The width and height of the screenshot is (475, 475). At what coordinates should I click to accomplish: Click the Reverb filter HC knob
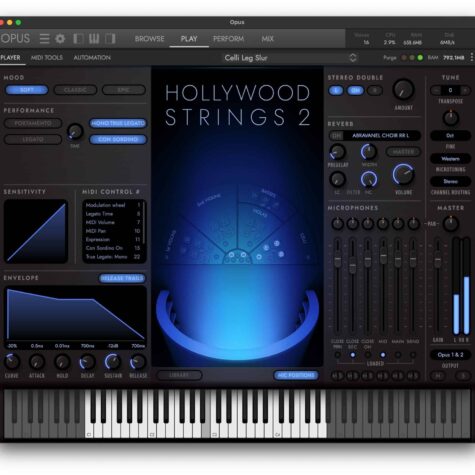tap(369, 179)
